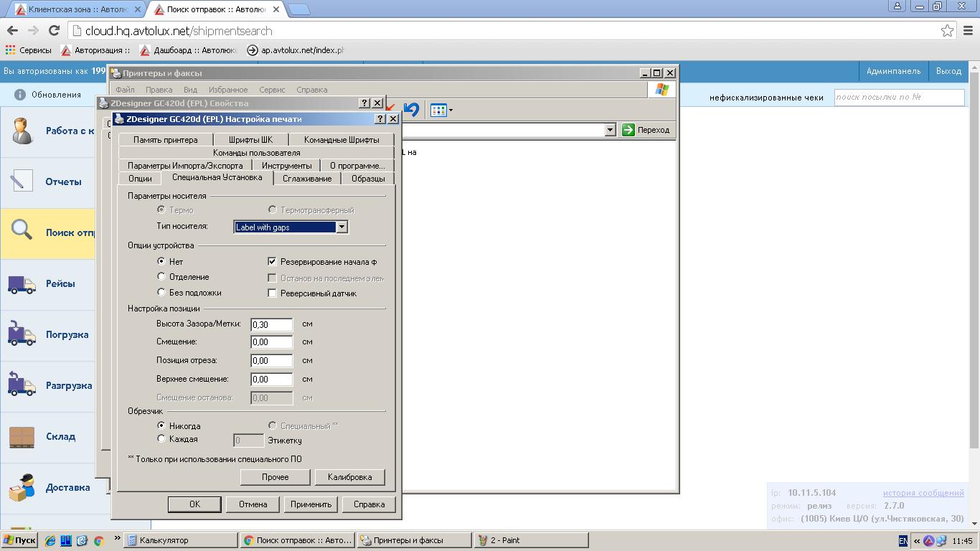Click the purple triangle tray icon
This screenshot has height=551, width=980.
[928, 541]
